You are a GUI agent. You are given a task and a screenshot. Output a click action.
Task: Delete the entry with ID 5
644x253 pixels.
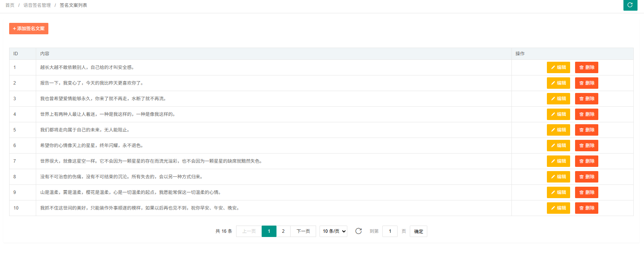[x=586, y=130]
